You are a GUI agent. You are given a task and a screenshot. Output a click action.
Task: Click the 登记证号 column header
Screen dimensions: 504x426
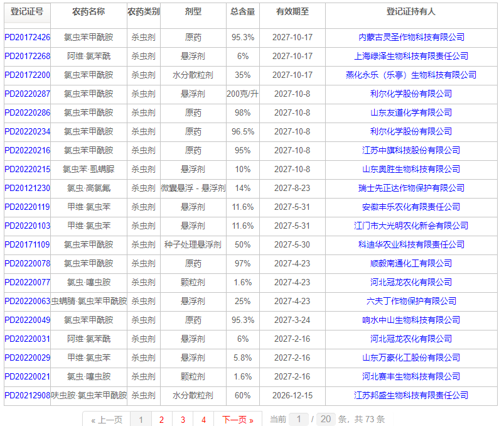[x=27, y=12]
